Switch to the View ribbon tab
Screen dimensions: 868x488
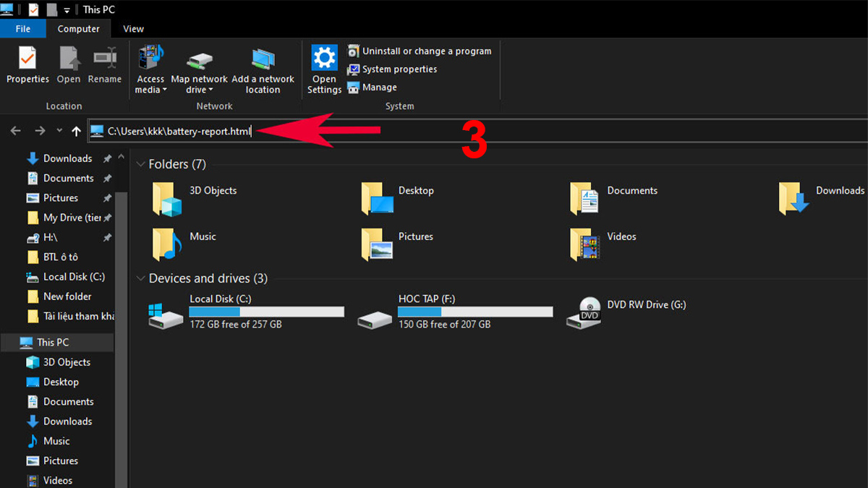click(134, 29)
